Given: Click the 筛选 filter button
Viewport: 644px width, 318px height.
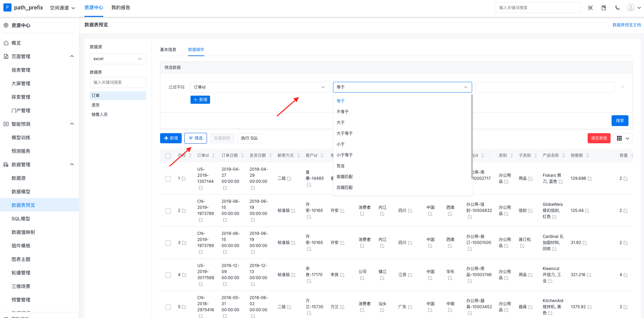Looking at the screenshot, I should [x=196, y=138].
